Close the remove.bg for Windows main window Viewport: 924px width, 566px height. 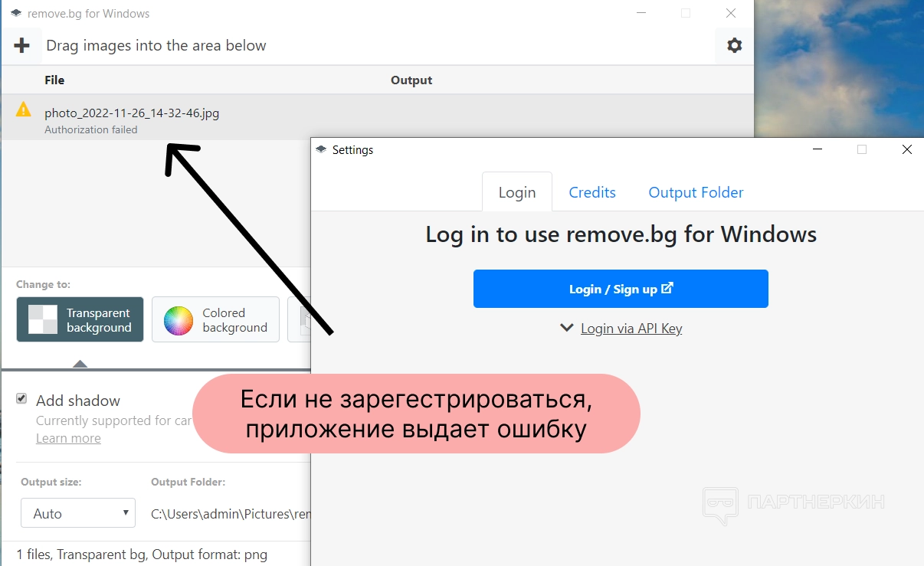click(x=731, y=13)
